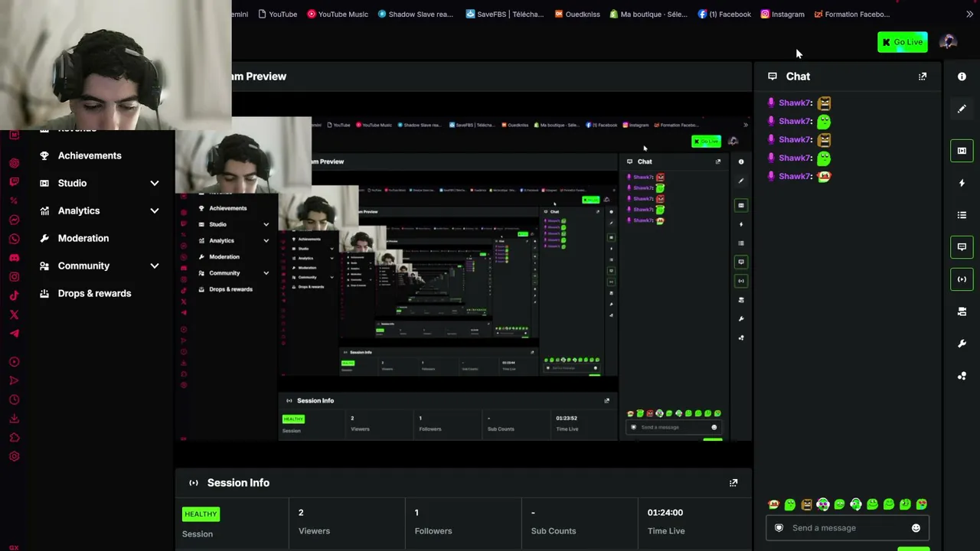
Task: Open the TikTok icon in the browser sidebar
Action: 14,295
